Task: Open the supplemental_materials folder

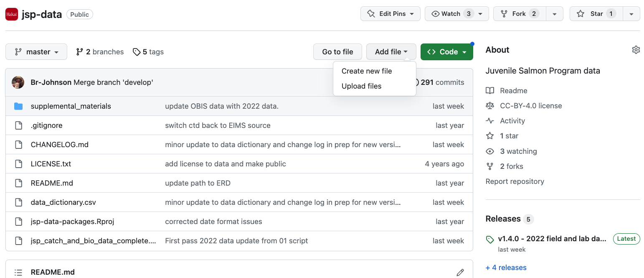Action: tap(71, 106)
